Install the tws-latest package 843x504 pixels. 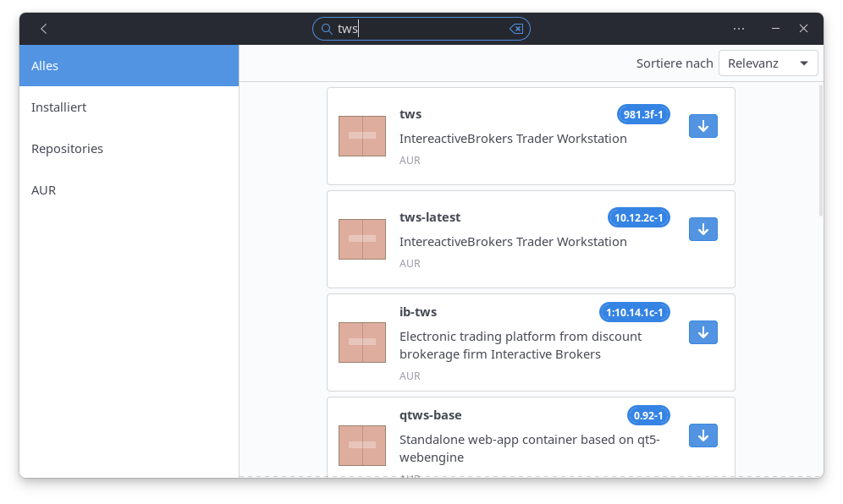[x=703, y=229]
